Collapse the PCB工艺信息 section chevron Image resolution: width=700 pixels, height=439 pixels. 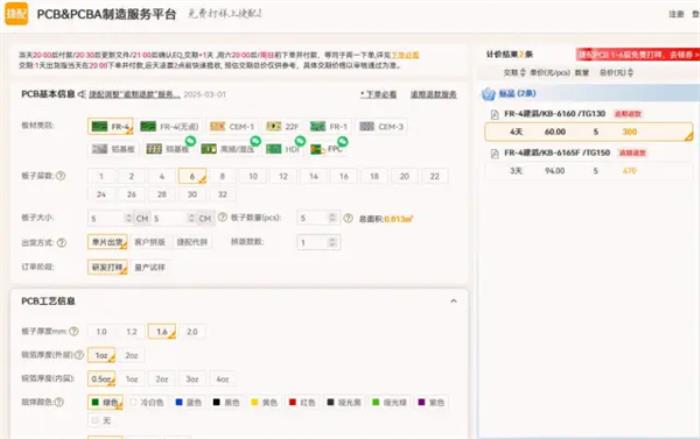coord(454,301)
